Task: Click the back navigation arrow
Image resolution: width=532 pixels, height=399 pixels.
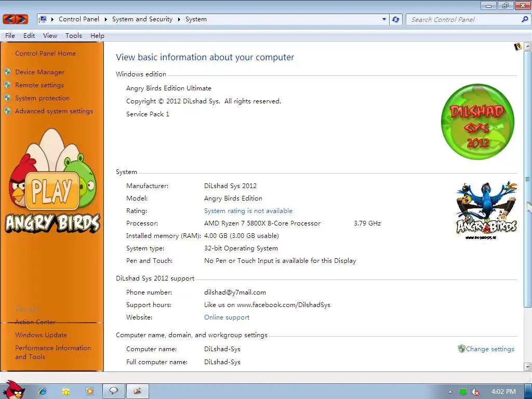Action: tap(9, 19)
